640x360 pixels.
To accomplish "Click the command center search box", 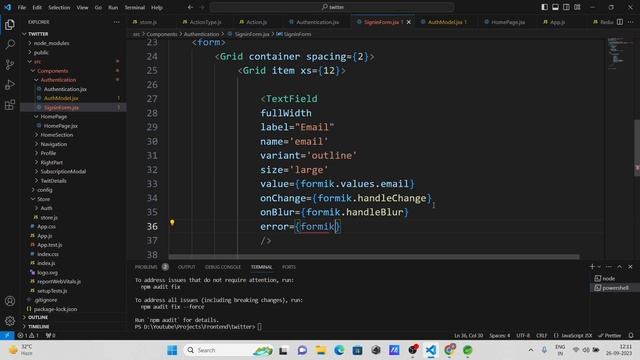I will pos(332,7).
